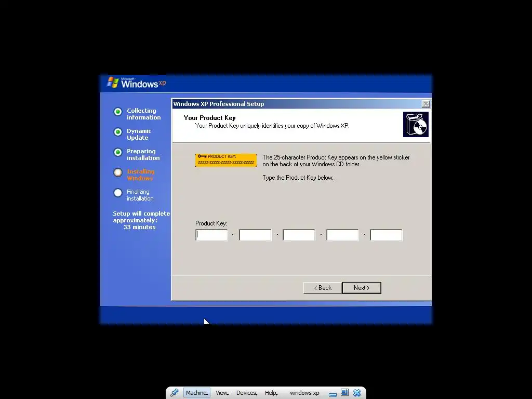Click the 'Your Product Key' heading
This screenshot has height=399, width=532.
coord(209,118)
